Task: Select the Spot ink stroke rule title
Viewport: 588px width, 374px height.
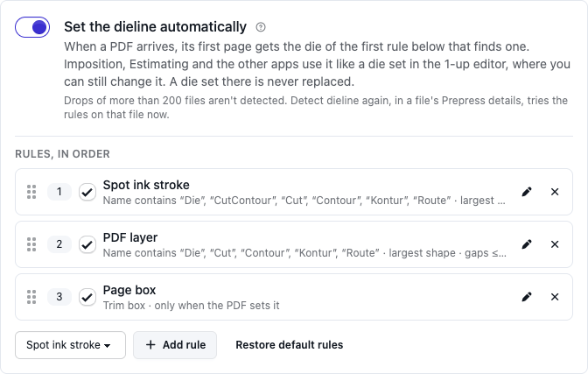Action: click(146, 185)
